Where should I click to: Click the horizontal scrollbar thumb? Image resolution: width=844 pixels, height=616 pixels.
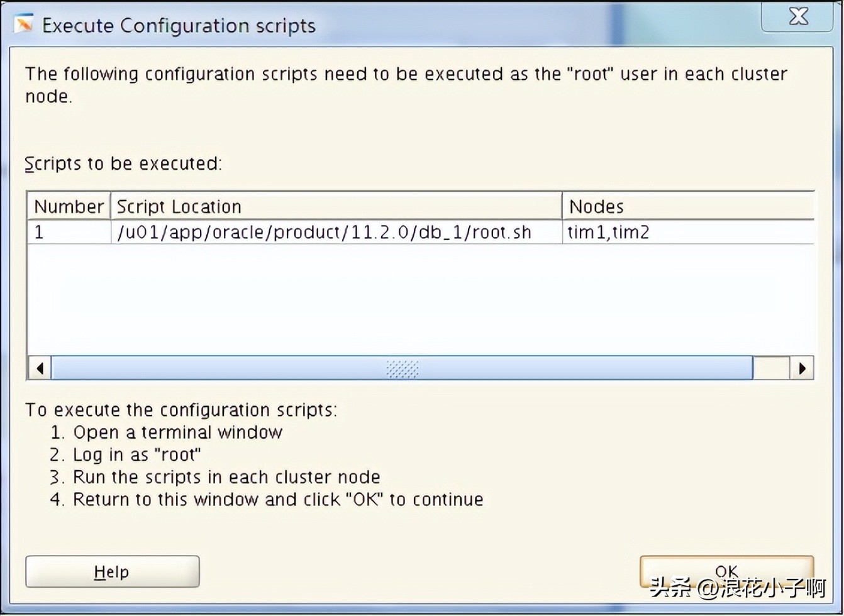(403, 368)
